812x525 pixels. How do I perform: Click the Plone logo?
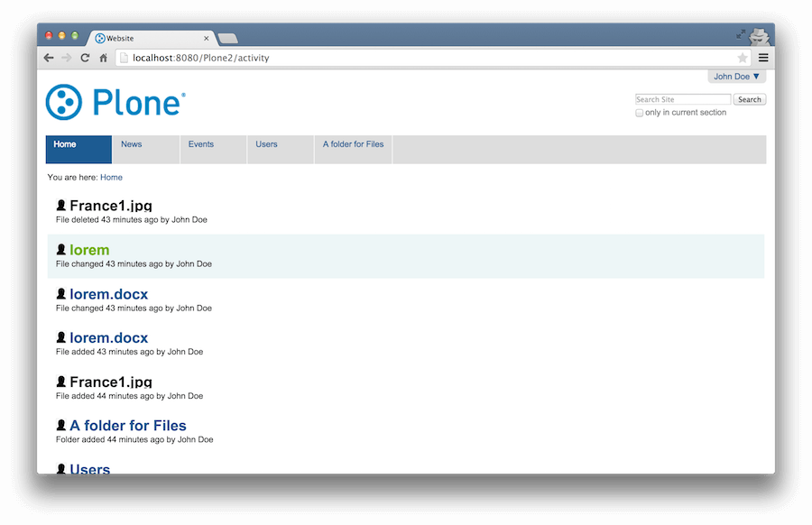click(x=115, y=102)
